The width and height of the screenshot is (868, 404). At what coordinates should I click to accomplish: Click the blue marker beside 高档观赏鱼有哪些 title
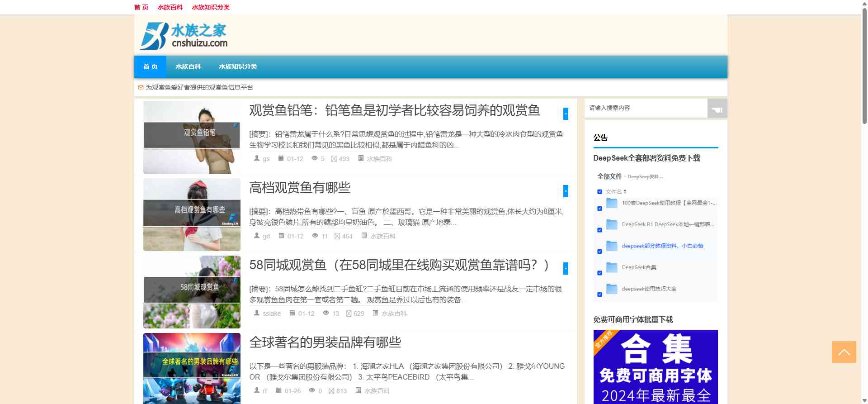566,191
